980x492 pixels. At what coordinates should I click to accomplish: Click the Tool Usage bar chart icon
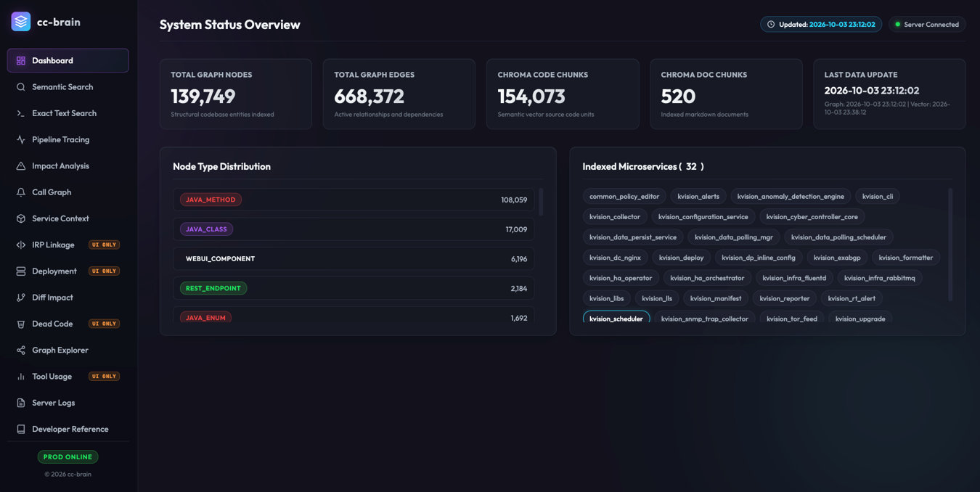tap(21, 377)
